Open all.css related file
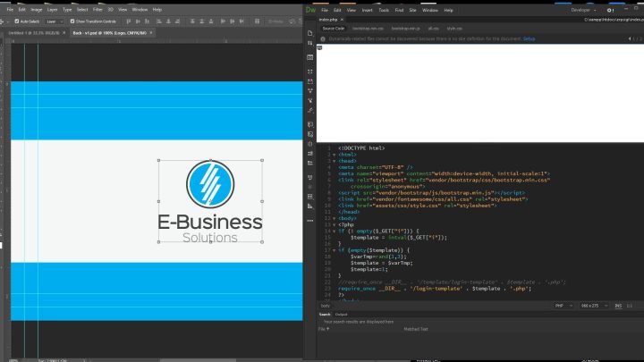The image size is (644, 362). [433, 29]
